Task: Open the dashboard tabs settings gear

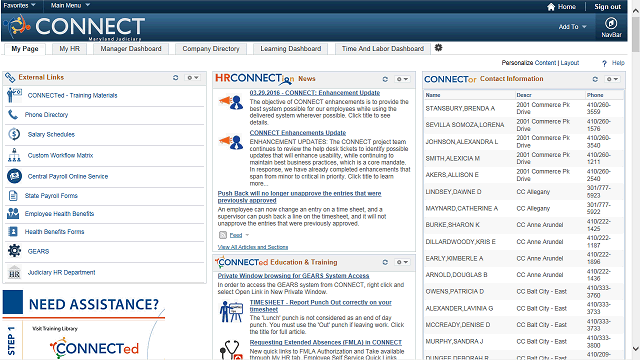Action: click(x=438, y=48)
